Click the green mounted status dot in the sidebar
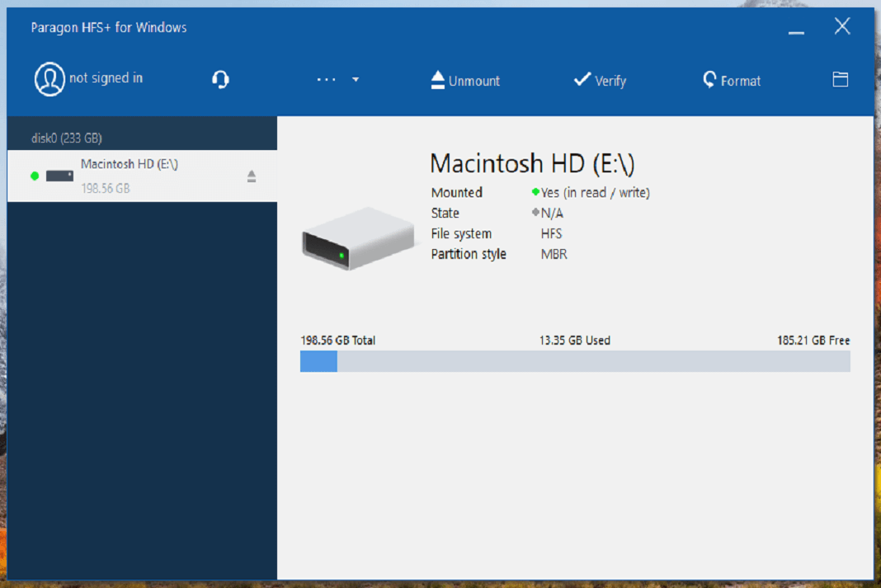 [35, 176]
